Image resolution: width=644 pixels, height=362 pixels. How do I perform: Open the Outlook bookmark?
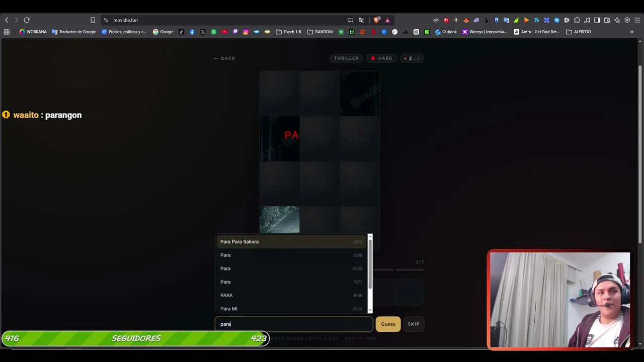[x=446, y=32]
